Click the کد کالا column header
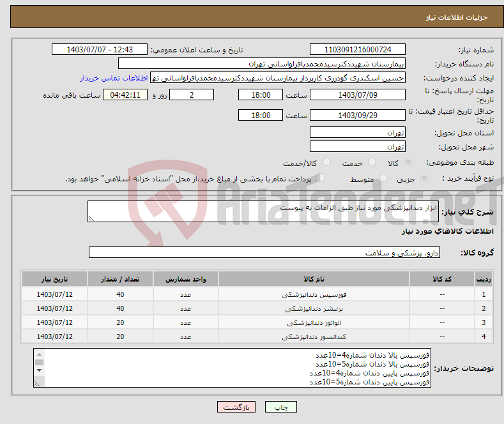Image resolution: width=504 pixels, height=424 pixels. [442, 279]
